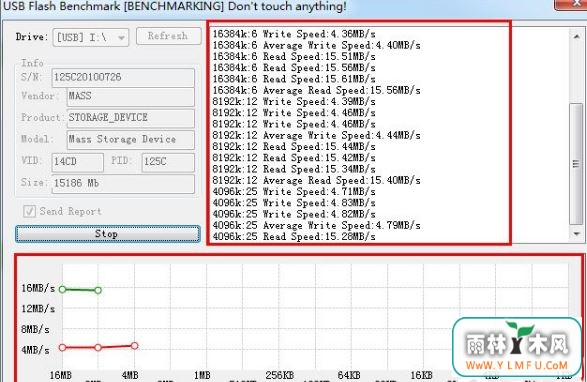Click the VID field 14CD
587x382 pixels.
pos(77,162)
